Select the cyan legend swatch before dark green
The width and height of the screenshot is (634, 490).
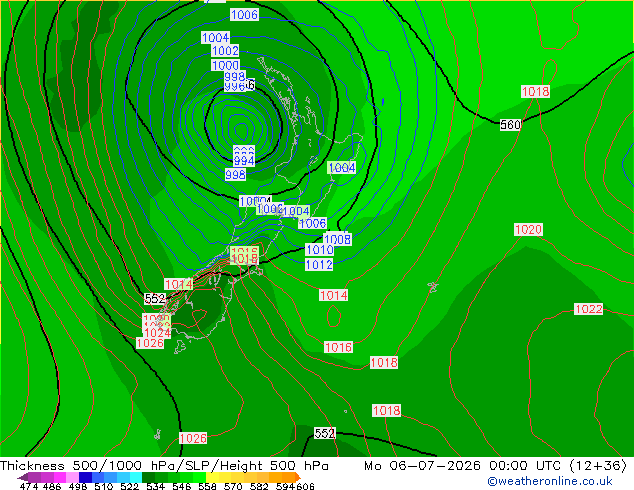pos(136,477)
